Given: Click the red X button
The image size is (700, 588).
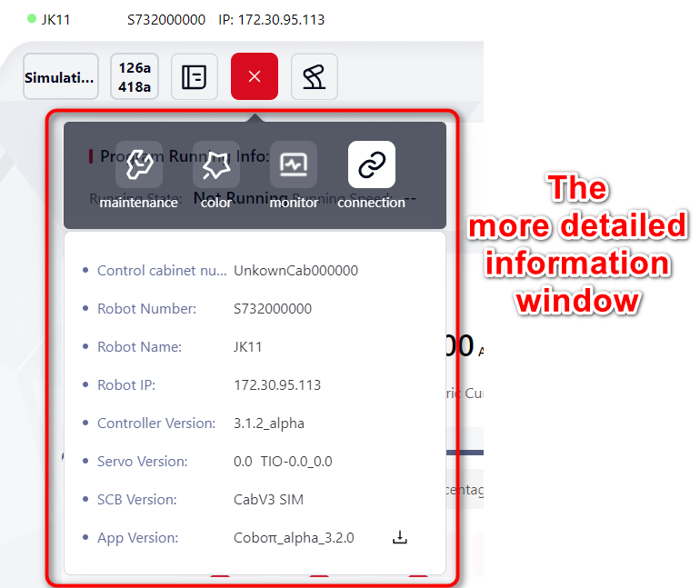Looking at the screenshot, I should point(255,77).
